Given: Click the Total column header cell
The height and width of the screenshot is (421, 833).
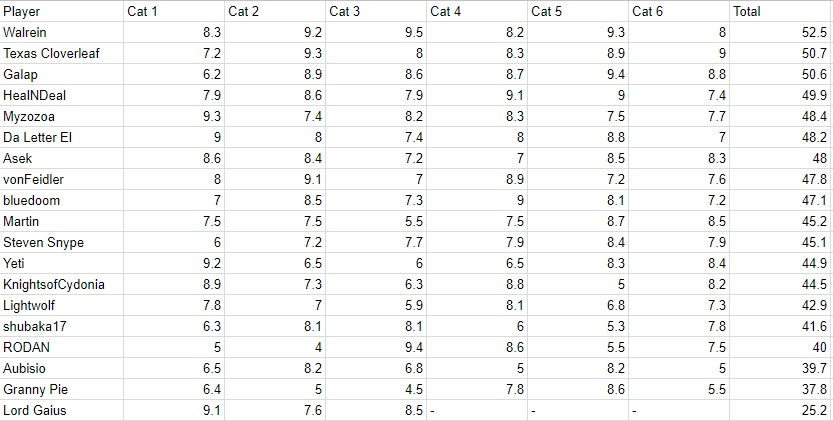Looking at the screenshot, I should [x=780, y=12].
